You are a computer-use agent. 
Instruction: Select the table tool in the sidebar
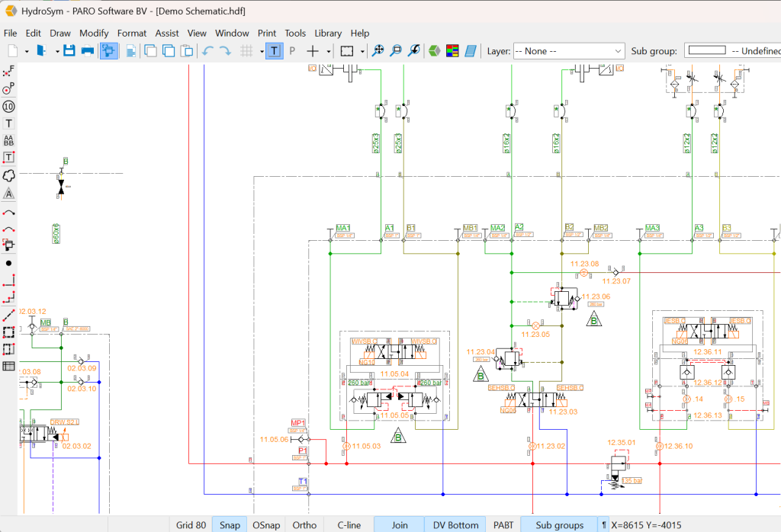point(8,367)
